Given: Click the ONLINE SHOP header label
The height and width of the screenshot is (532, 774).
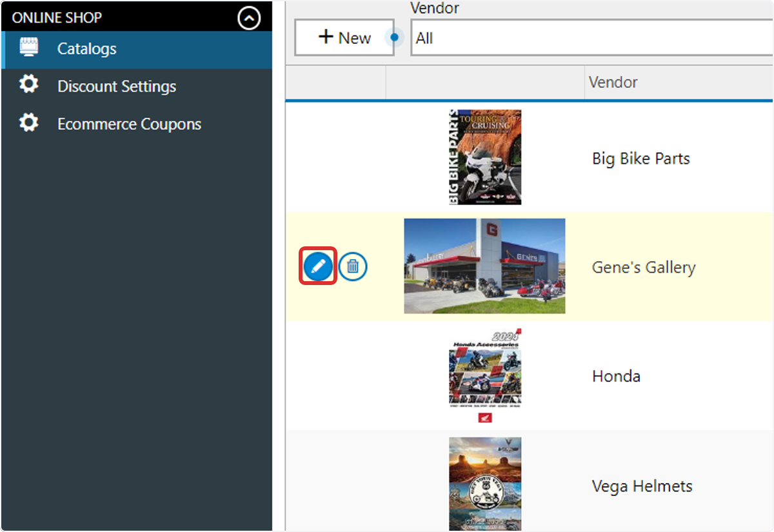Looking at the screenshot, I should pyautogui.click(x=57, y=18).
